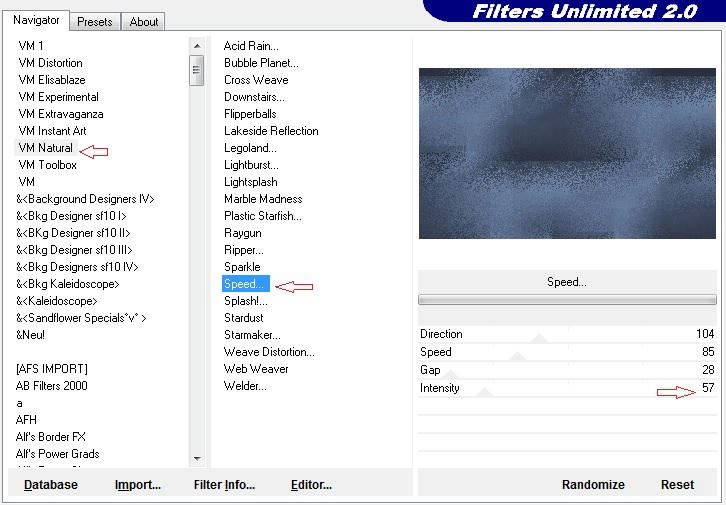Choose the Bubble Planet... filter
The width and height of the screenshot is (726, 505).
point(261,63)
